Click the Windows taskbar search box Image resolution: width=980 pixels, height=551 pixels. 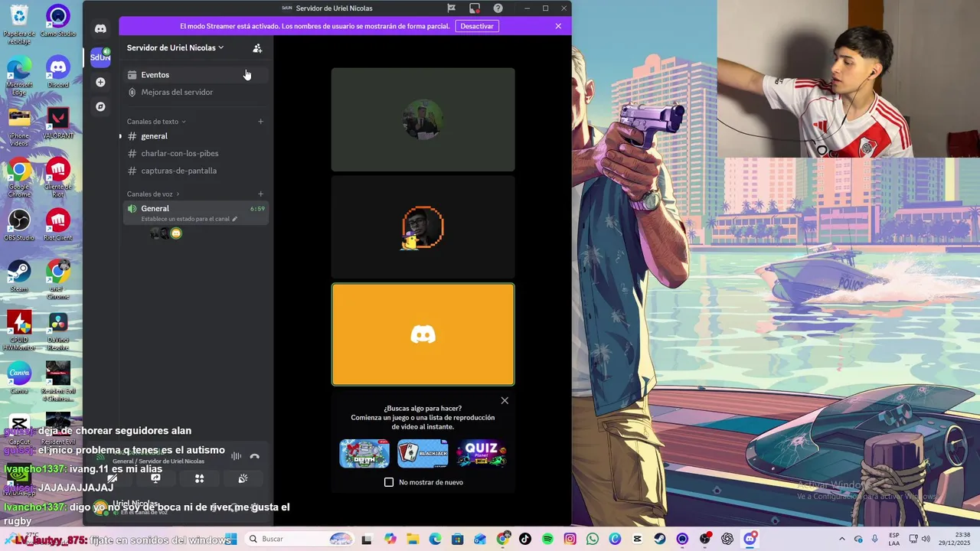(x=299, y=539)
